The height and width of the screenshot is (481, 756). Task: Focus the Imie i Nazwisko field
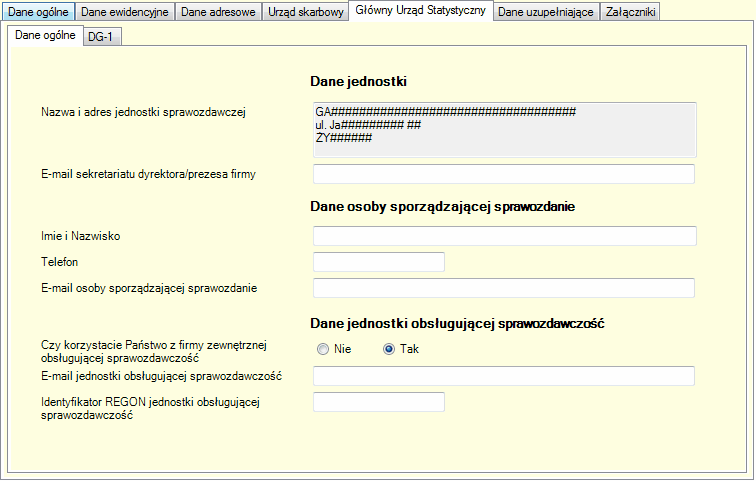505,236
